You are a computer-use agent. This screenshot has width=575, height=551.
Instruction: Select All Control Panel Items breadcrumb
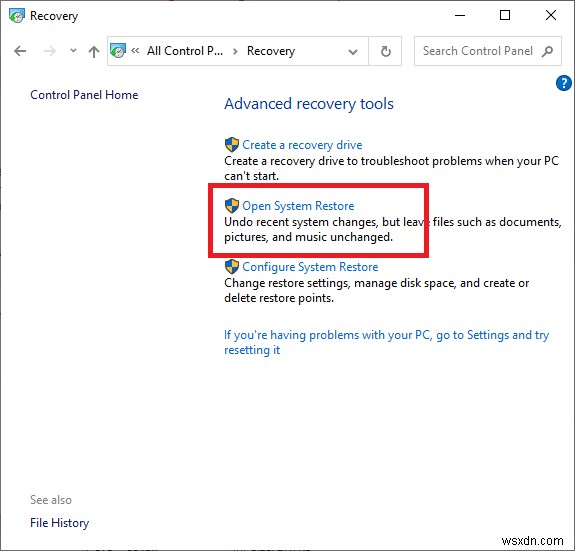click(x=184, y=51)
